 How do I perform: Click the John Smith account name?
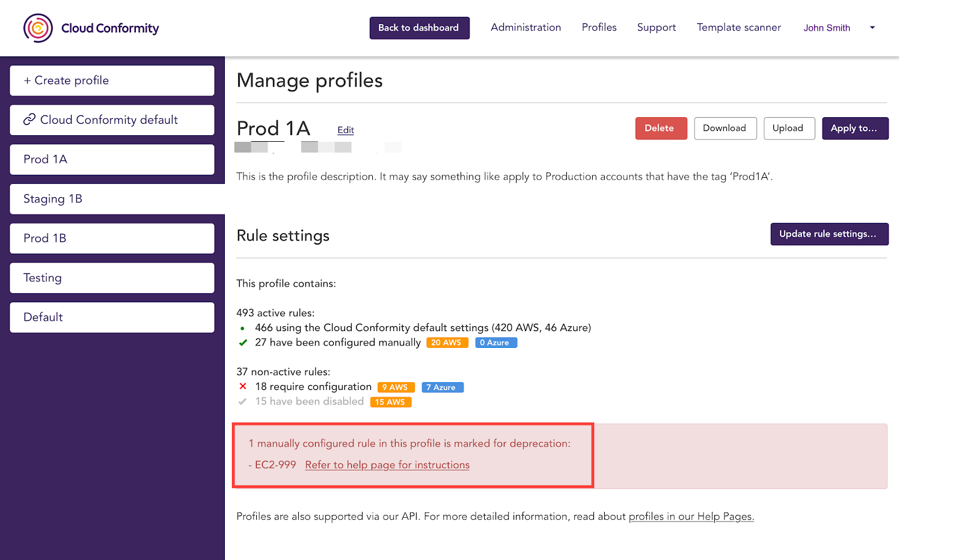pos(827,28)
